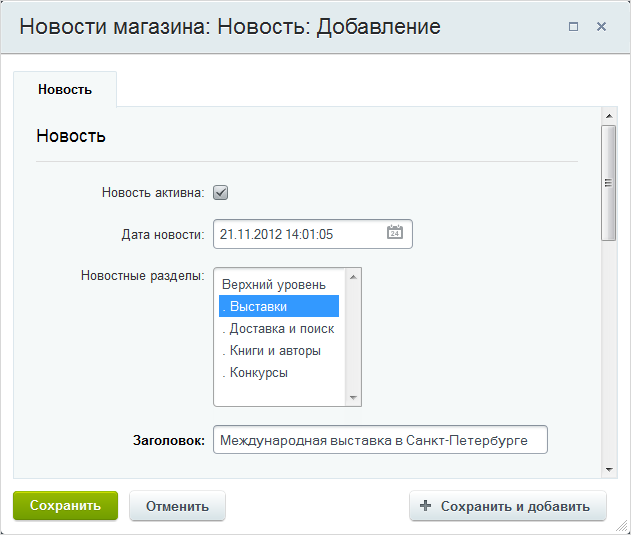Click the Отменить button
This screenshot has width=631, height=535.
point(177,506)
